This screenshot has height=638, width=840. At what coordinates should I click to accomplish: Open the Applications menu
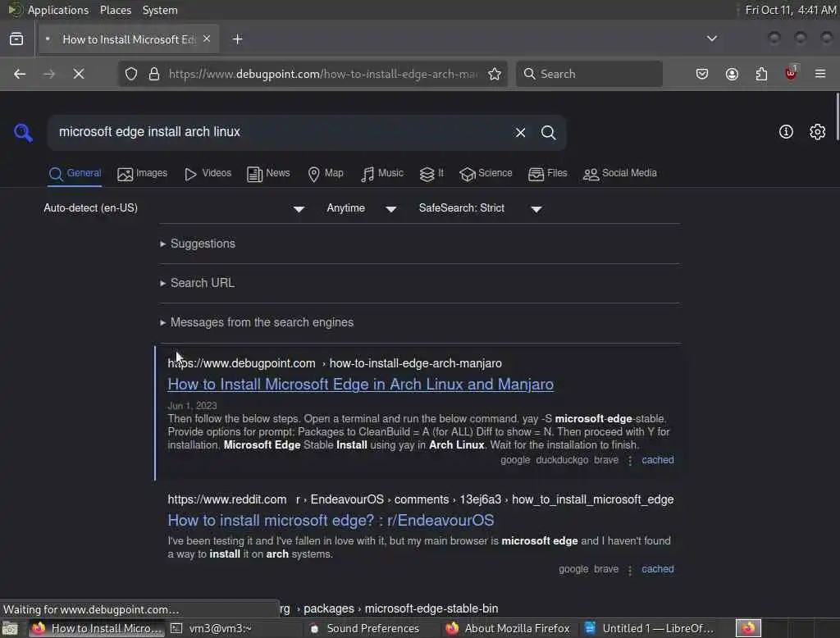58,10
